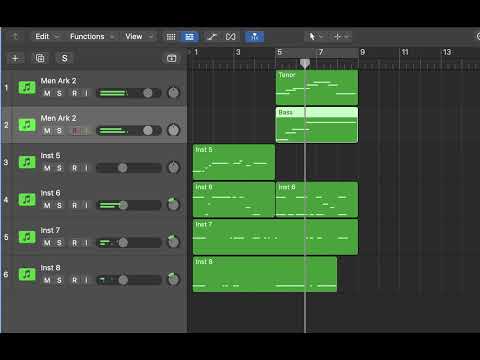
Task: Mute the Inst 5 track
Action: 47,168
